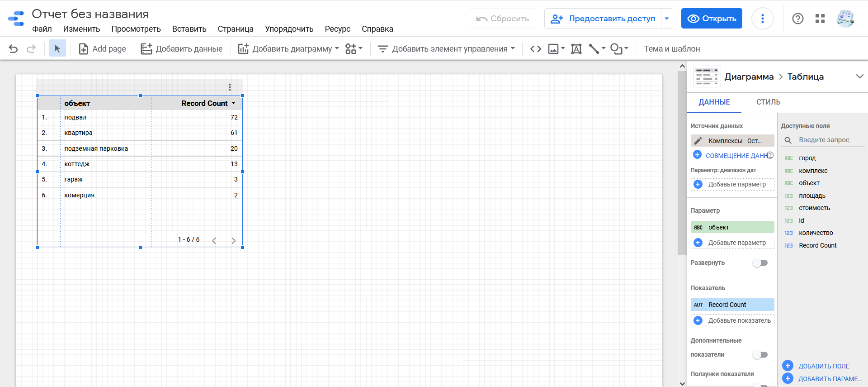Image resolution: width=868 pixels, height=387 pixels.
Task: Open Тема и шаблон panel
Action: pos(672,49)
